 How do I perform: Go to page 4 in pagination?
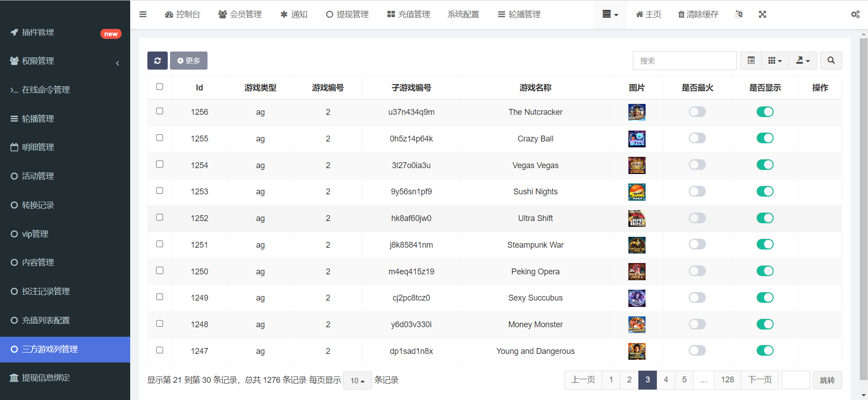click(x=666, y=380)
